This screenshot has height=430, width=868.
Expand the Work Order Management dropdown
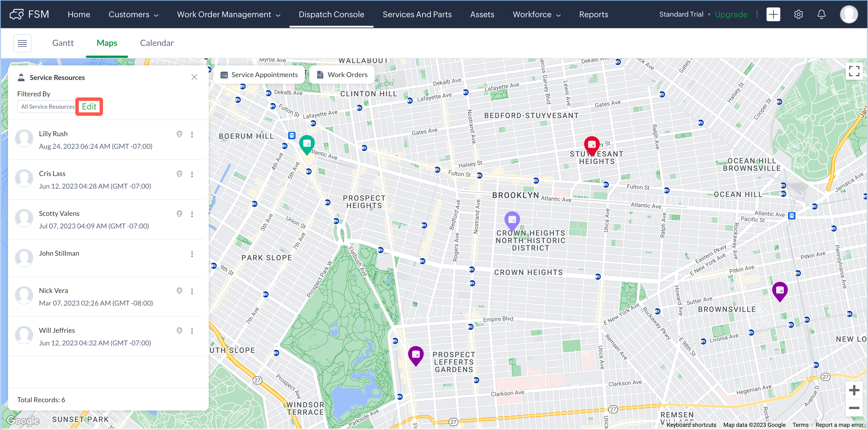click(228, 15)
